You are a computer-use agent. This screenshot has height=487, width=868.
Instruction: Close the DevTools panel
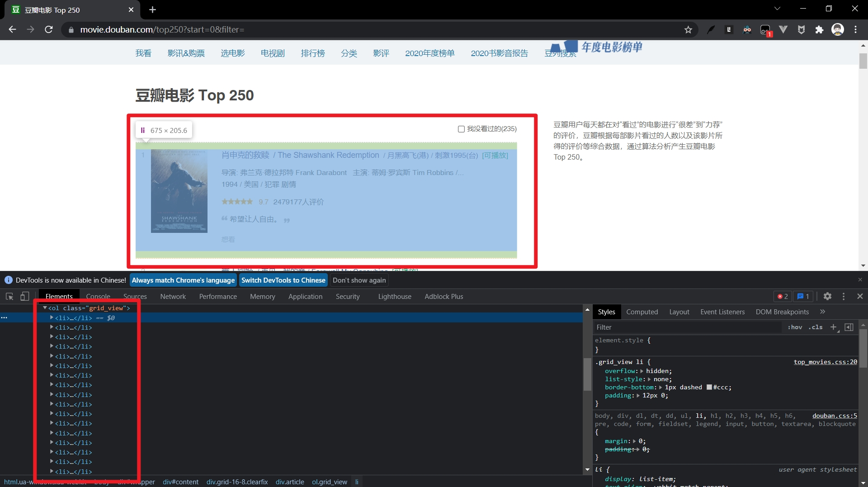click(860, 296)
